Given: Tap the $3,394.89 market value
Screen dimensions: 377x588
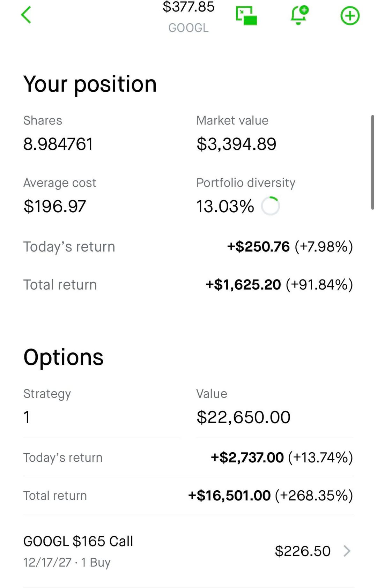Looking at the screenshot, I should [236, 144].
